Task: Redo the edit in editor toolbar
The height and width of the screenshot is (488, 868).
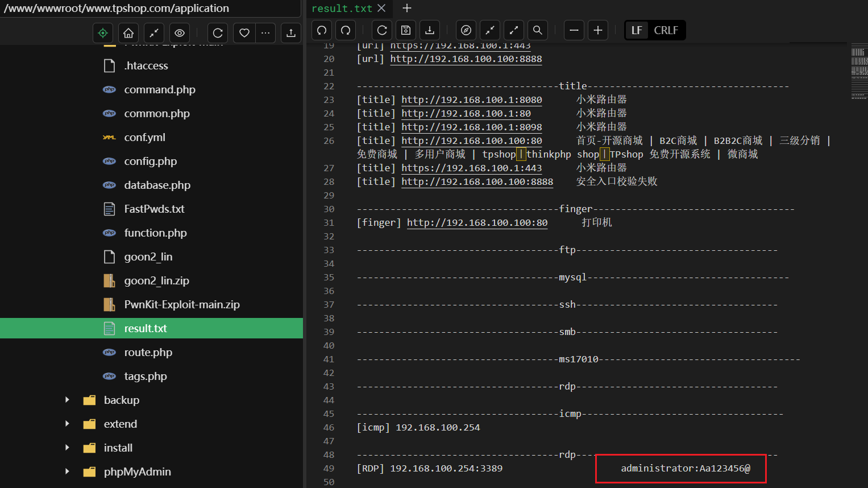Action: click(x=346, y=30)
